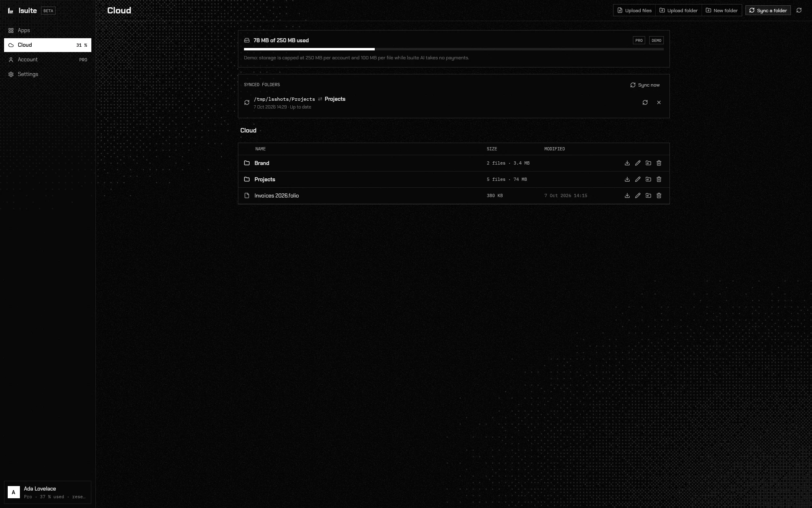The image size is (812, 508).
Task: Open Settings from the sidebar
Action: tap(48, 74)
